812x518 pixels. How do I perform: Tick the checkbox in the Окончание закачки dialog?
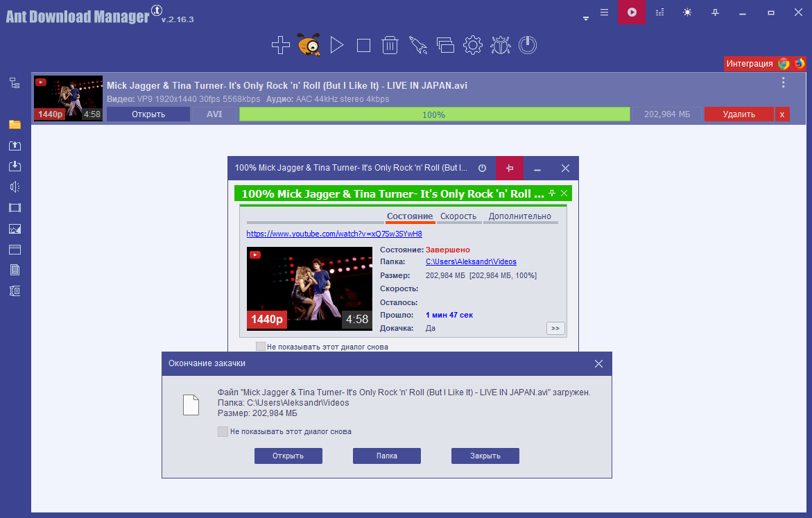[223, 431]
